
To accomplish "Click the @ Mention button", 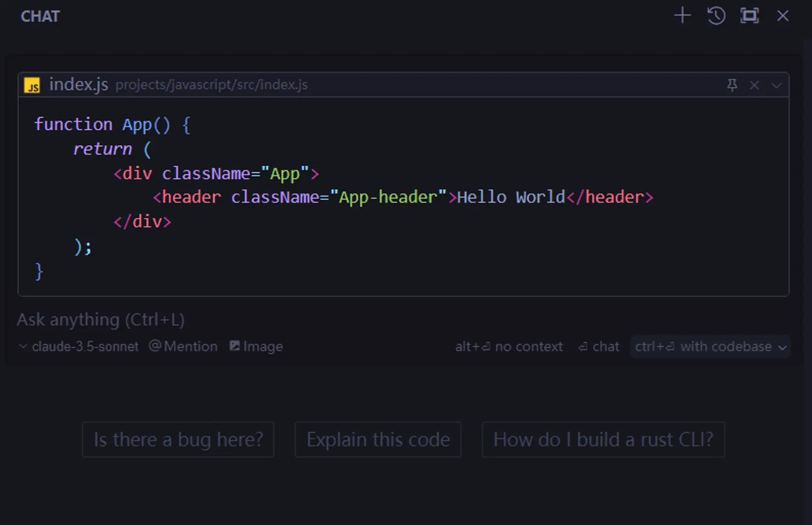I will tap(183, 346).
